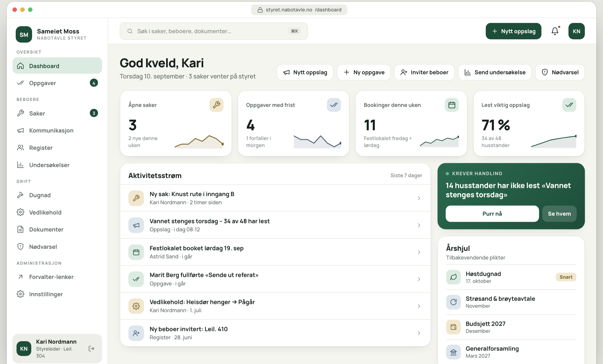This screenshot has width=603, height=364.
Task: Open Saker in the sidebar
Action: pos(57,113)
